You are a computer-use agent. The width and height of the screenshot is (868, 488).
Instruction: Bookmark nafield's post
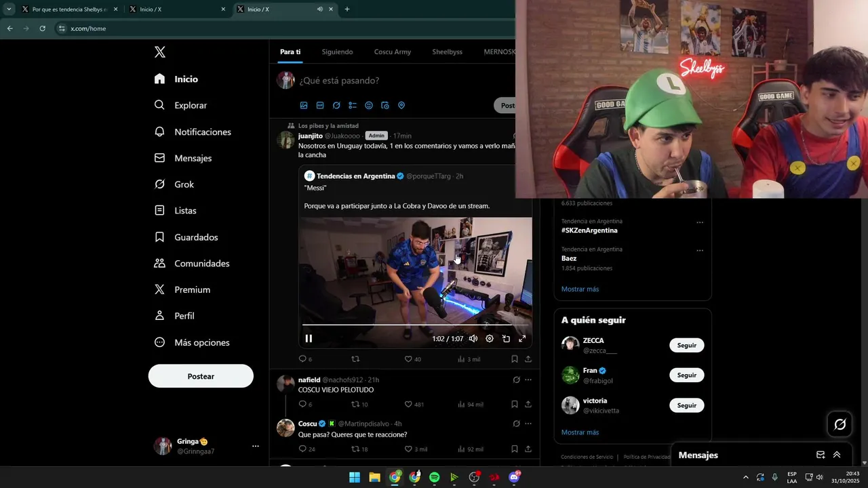pos(515,404)
